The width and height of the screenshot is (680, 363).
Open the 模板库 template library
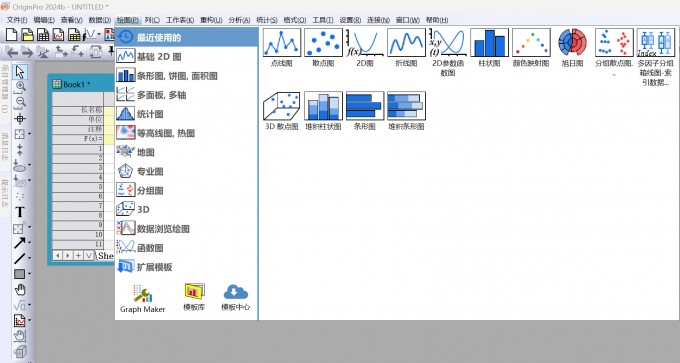[194, 298]
